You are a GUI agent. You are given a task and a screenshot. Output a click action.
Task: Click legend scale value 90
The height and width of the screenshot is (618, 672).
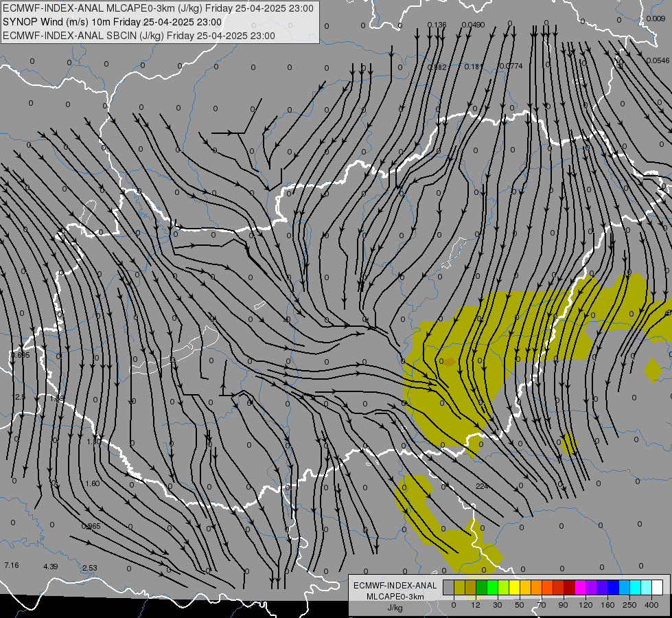point(563,605)
